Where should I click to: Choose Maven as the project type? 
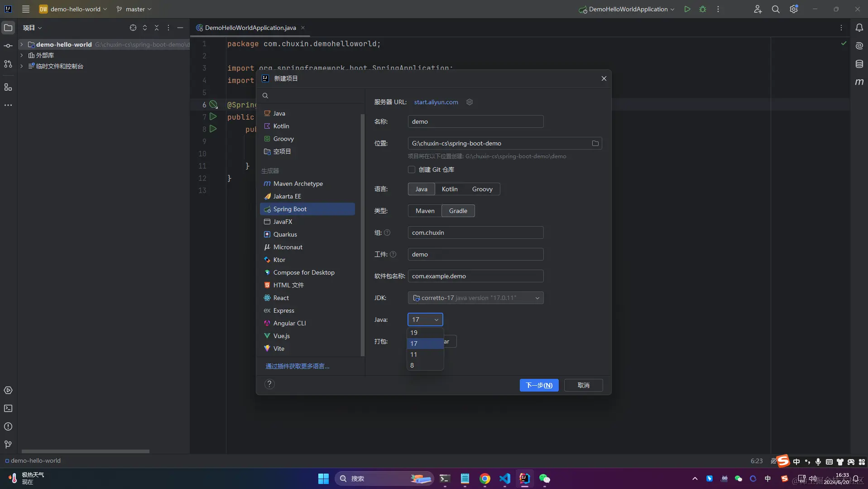tap(425, 211)
